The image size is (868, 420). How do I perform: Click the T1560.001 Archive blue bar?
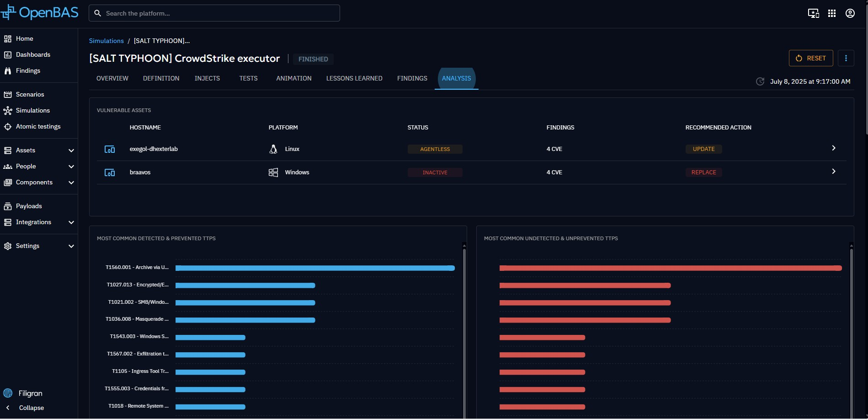point(315,268)
